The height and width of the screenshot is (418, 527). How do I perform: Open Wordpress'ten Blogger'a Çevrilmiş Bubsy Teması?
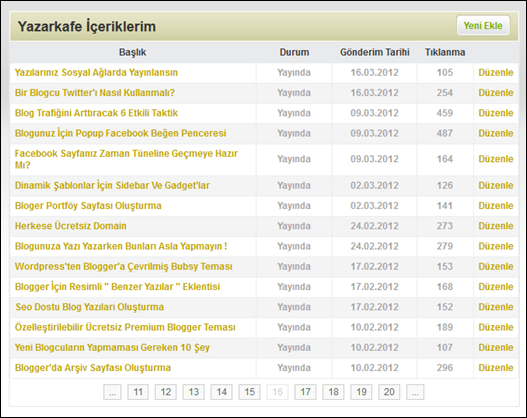tap(124, 266)
